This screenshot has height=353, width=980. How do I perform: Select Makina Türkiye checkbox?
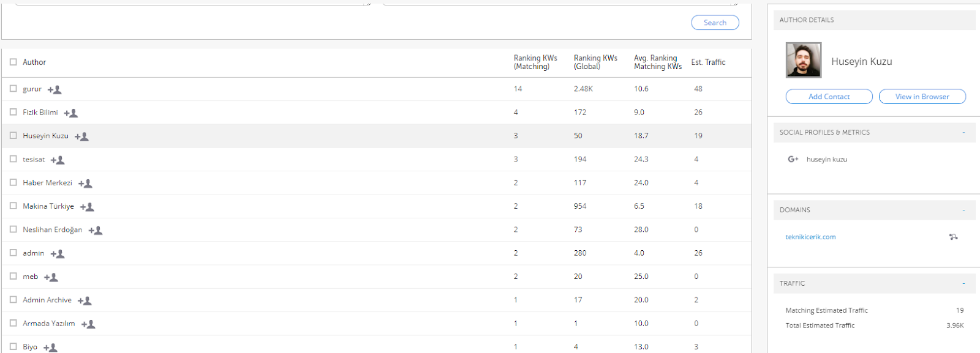[x=13, y=206]
